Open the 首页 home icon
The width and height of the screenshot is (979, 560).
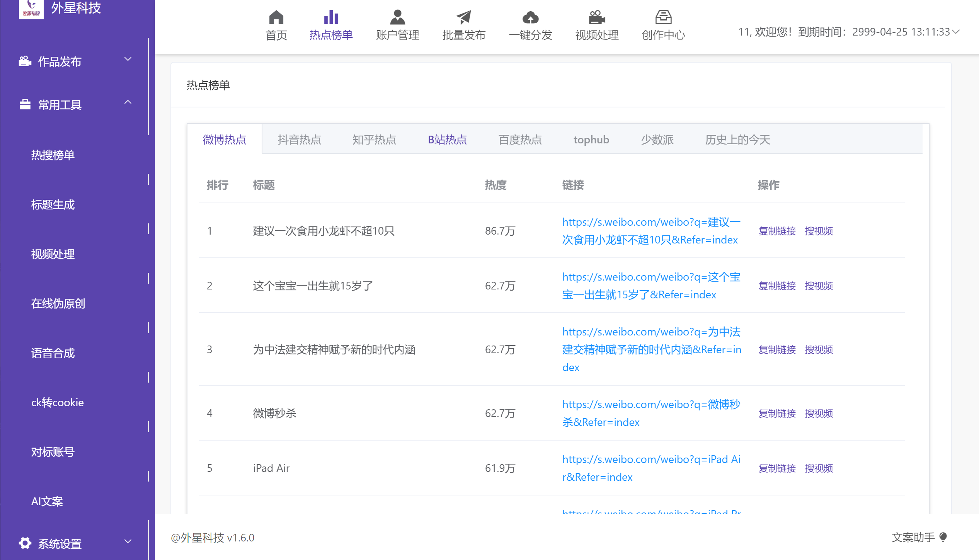tap(276, 17)
